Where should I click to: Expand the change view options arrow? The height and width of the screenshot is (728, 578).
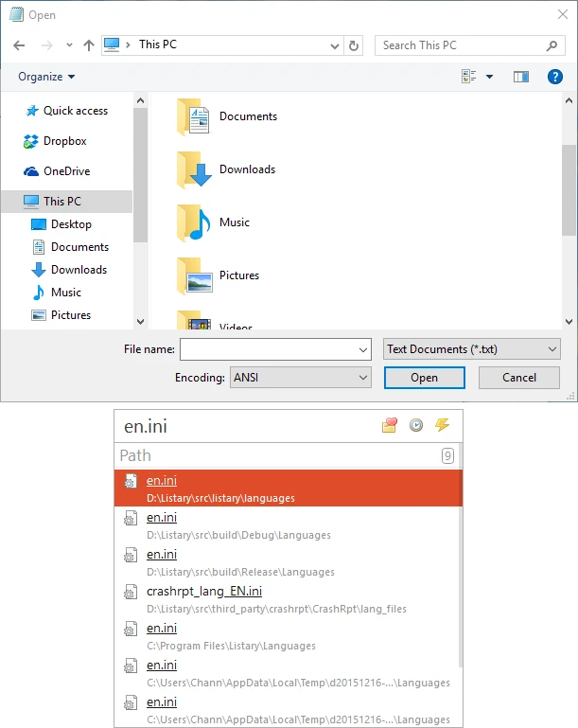[x=489, y=77]
